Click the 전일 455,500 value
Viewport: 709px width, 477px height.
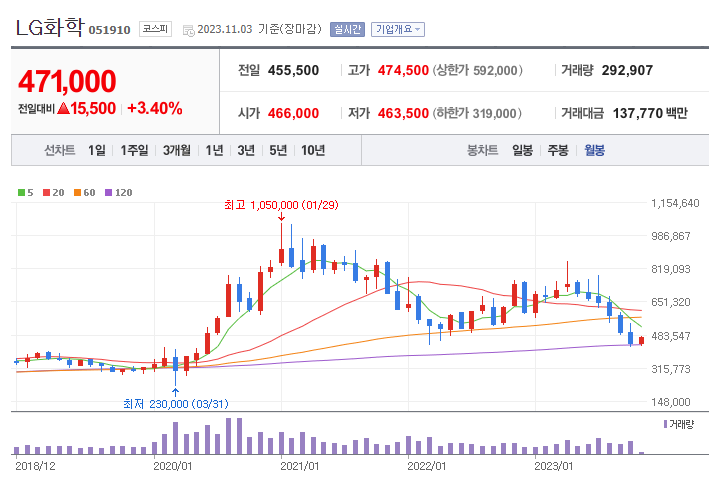coord(293,71)
